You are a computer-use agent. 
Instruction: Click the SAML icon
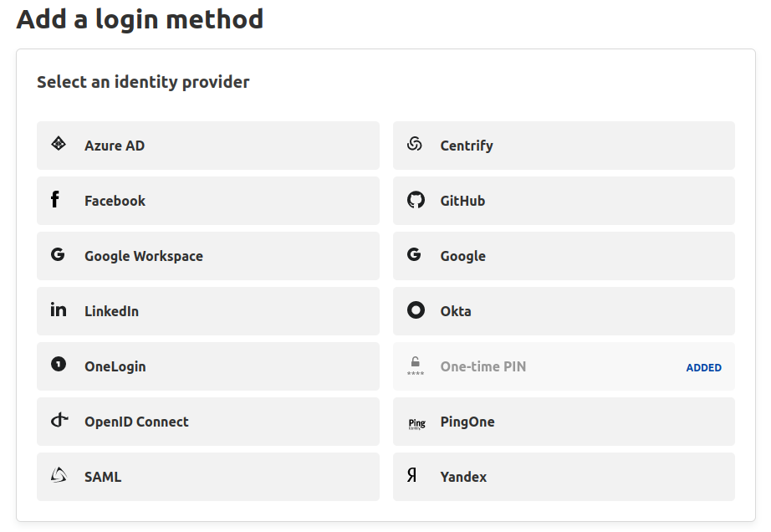[x=57, y=475]
